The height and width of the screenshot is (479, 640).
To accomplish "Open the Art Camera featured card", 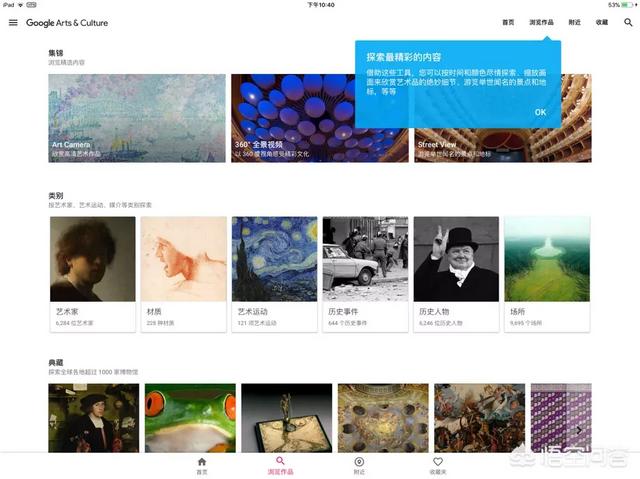I will (x=137, y=118).
